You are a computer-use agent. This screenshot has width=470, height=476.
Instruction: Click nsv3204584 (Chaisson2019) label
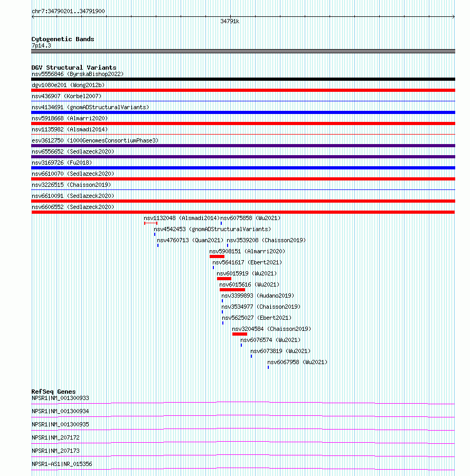point(271,329)
